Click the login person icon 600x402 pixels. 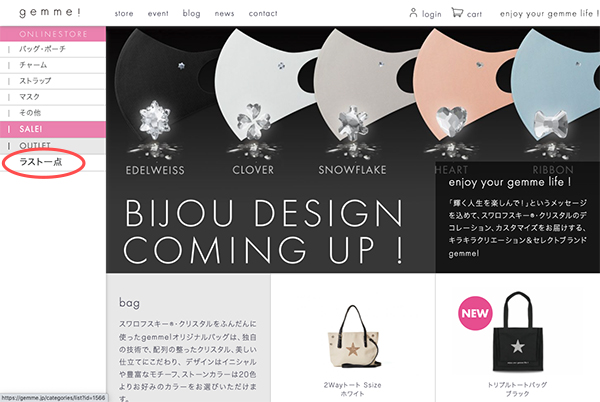point(413,13)
